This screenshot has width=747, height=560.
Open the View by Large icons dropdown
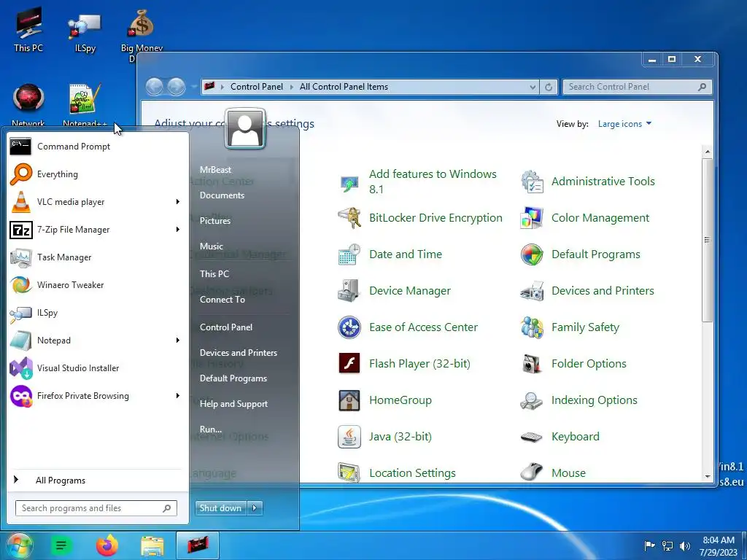(624, 124)
